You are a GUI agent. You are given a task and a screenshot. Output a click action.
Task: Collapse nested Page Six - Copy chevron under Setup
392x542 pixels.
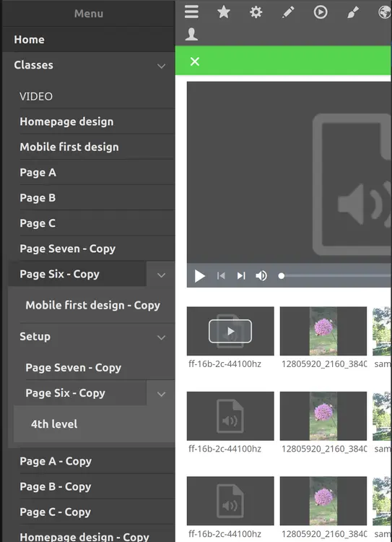(x=161, y=394)
